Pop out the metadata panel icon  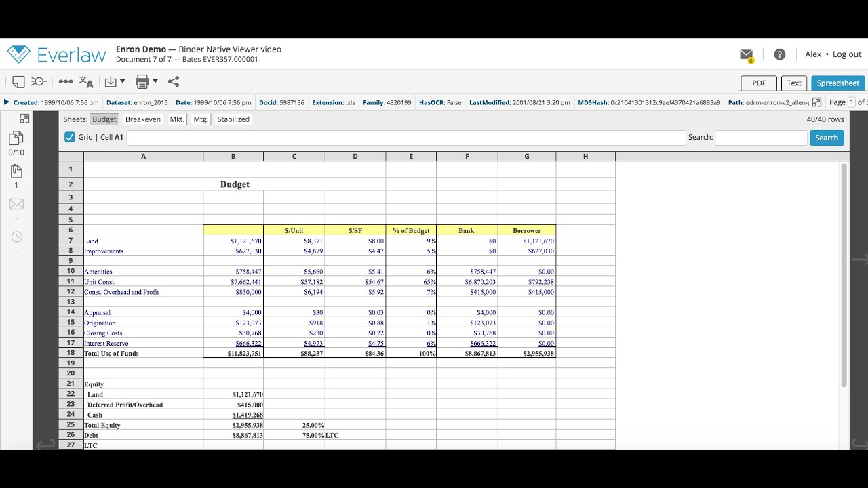pyautogui.click(x=816, y=102)
